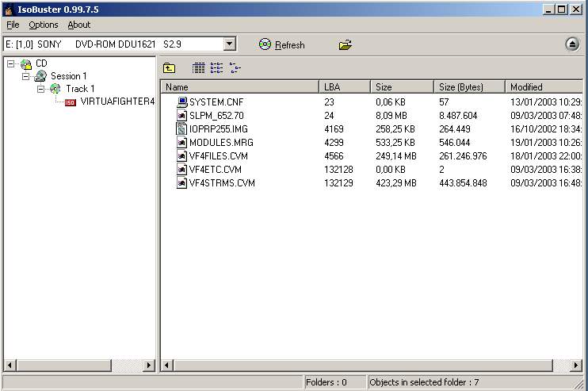Switch to tree view icon

[235, 68]
